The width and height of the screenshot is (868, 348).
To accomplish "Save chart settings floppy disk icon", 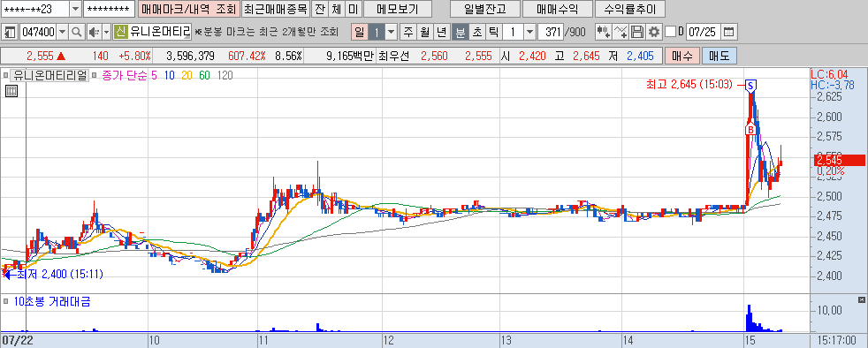I will click(637, 32).
